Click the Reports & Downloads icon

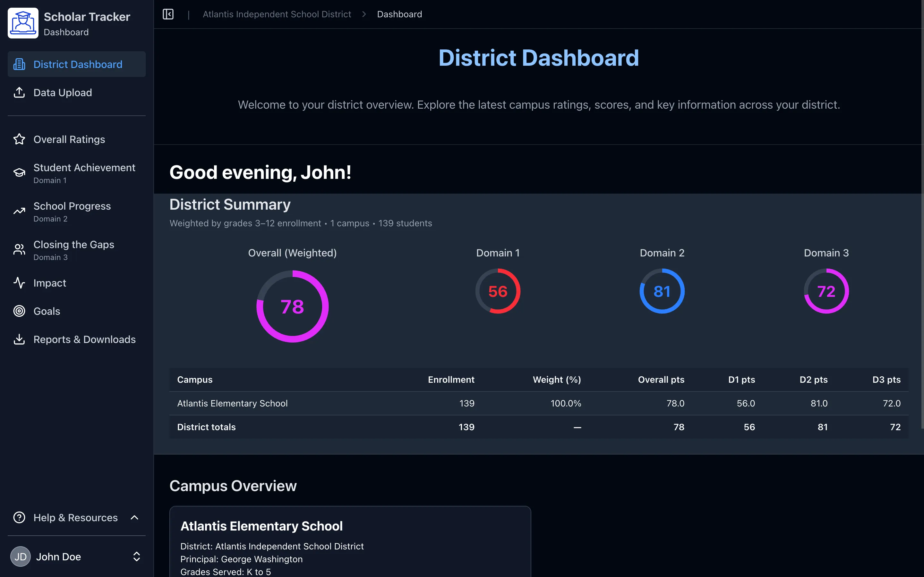click(19, 339)
